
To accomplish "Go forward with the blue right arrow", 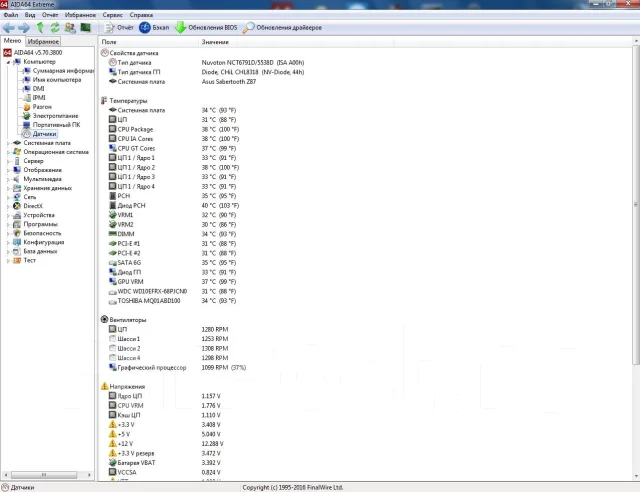I will [x=24, y=28].
